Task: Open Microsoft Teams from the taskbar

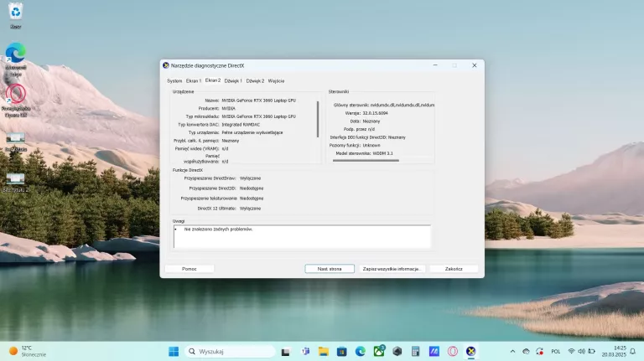Action: [305, 352]
